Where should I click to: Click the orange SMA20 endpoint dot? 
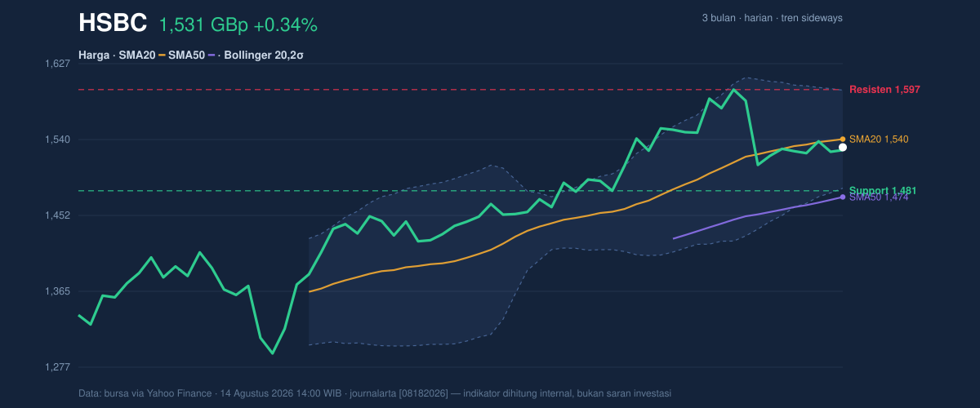point(843,139)
